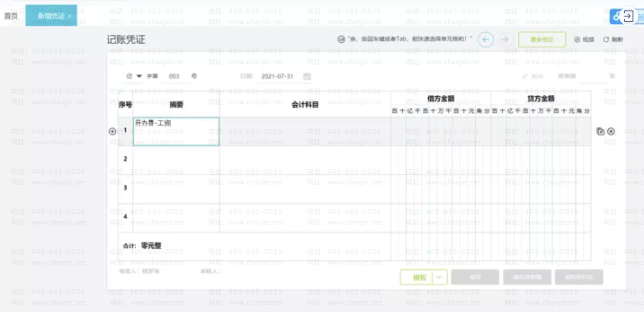644x312 pixels.
Task: Open the 记 voucher type dropdown
Action: tap(134, 76)
